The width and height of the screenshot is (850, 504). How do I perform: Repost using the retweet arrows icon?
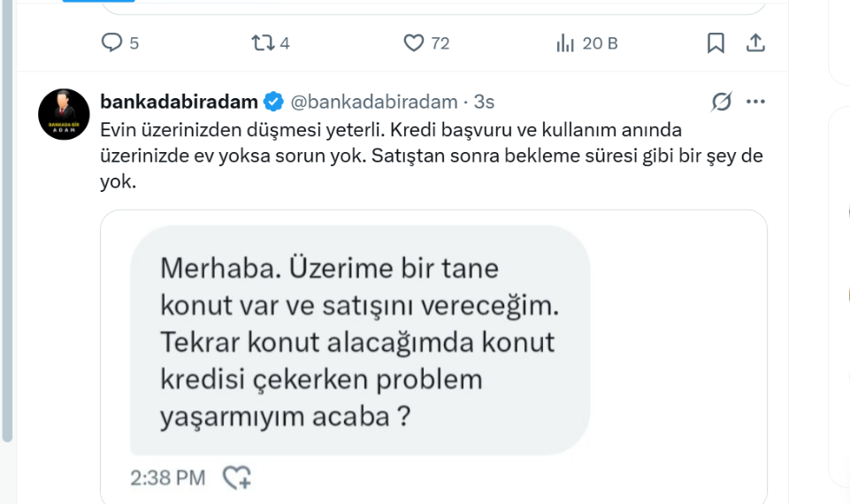click(262, 42)
